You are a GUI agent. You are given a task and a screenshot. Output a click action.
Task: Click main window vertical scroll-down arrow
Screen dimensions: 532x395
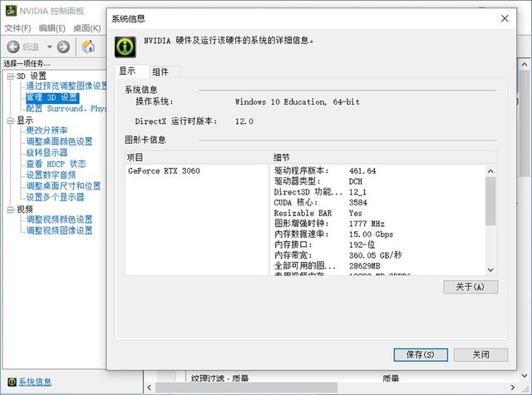click(x=525, y=376)
